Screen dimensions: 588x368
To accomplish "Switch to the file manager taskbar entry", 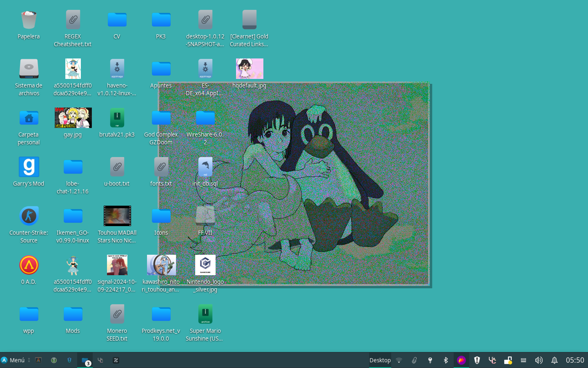I will click(x=85, y=360).
